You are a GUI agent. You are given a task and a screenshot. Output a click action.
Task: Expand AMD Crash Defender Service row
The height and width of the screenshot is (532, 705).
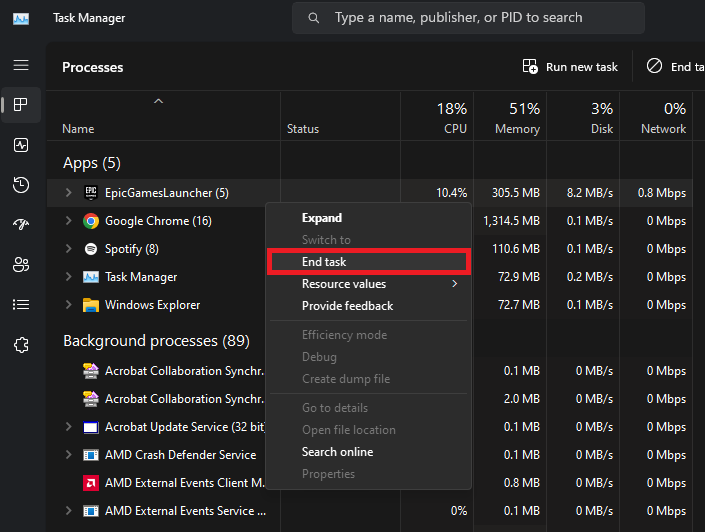(x=68, y=455)
